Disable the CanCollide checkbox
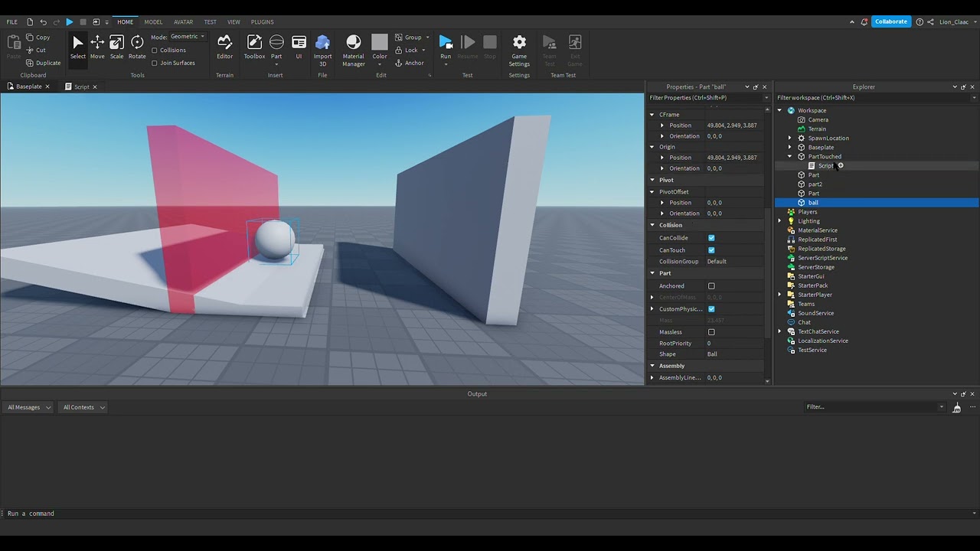Viewport: 980px width, 551px height. pos(711,238)
